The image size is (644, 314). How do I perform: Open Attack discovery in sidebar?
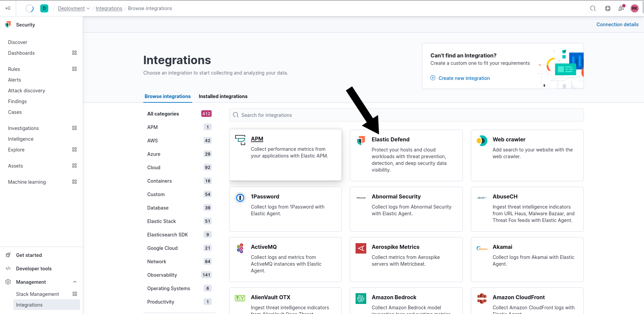tap(26, 91)
